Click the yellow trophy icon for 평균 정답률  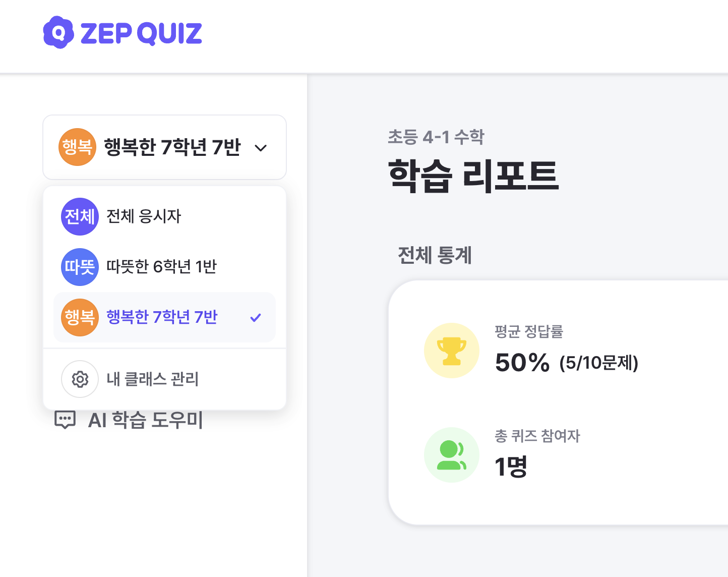(452, 351)
